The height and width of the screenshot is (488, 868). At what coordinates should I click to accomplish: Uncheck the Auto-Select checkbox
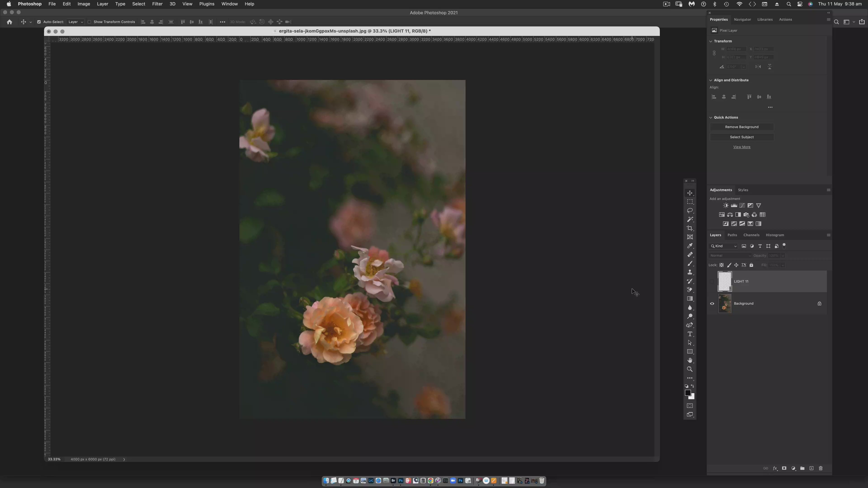click(x=39, y=22)
